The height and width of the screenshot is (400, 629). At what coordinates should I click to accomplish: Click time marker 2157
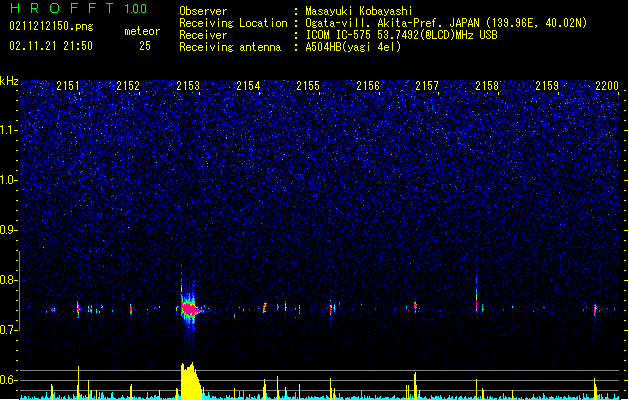pyautogui.click(x=427, y=85)
